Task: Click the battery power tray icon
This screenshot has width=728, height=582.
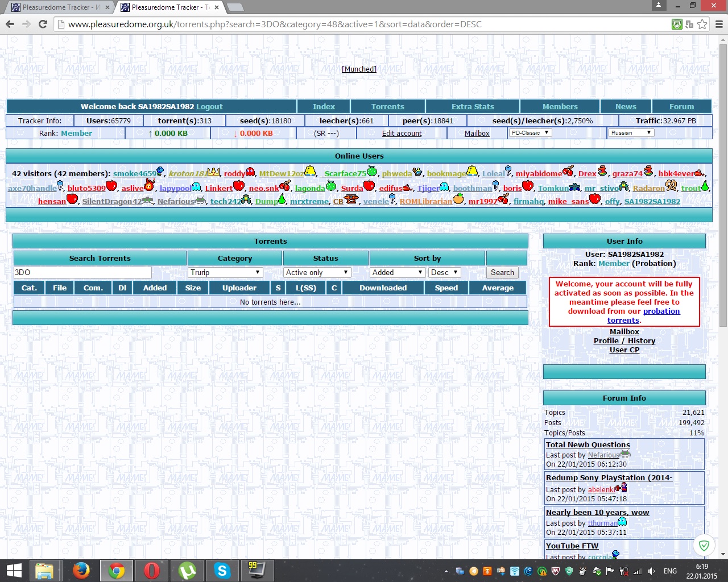Action: [x=624, y=571]
